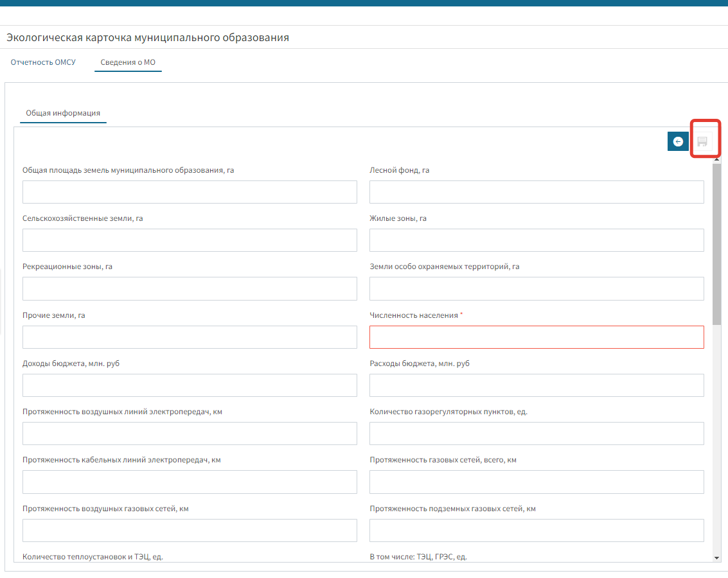Click the Доходы бюджета input field

pyautogui.click(x=190, y=385)
